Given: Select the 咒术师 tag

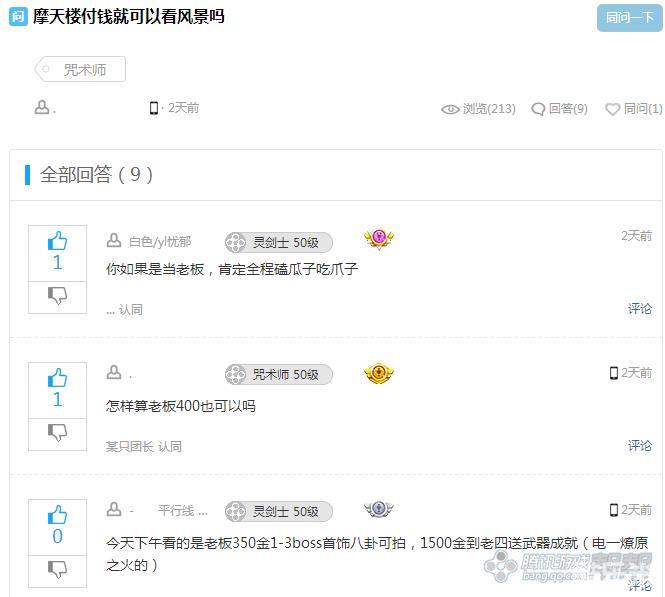Looking at the screenshot, I should point(81,69).
